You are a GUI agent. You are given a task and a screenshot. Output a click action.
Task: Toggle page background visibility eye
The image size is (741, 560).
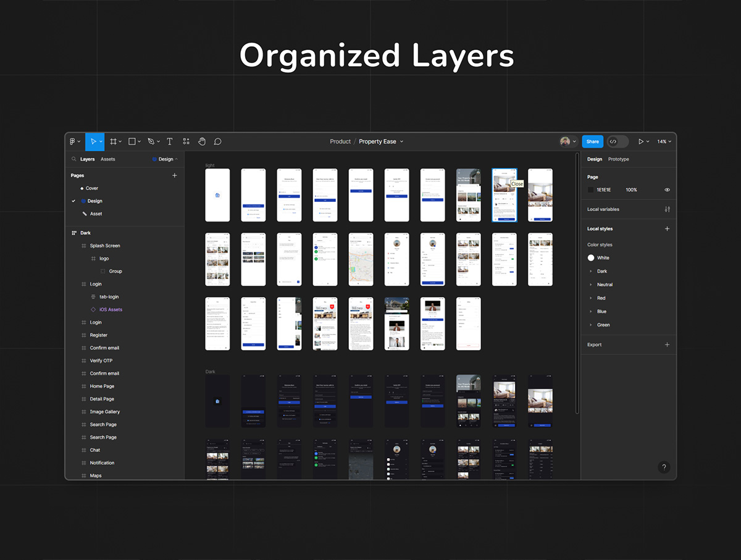[667, 190]
